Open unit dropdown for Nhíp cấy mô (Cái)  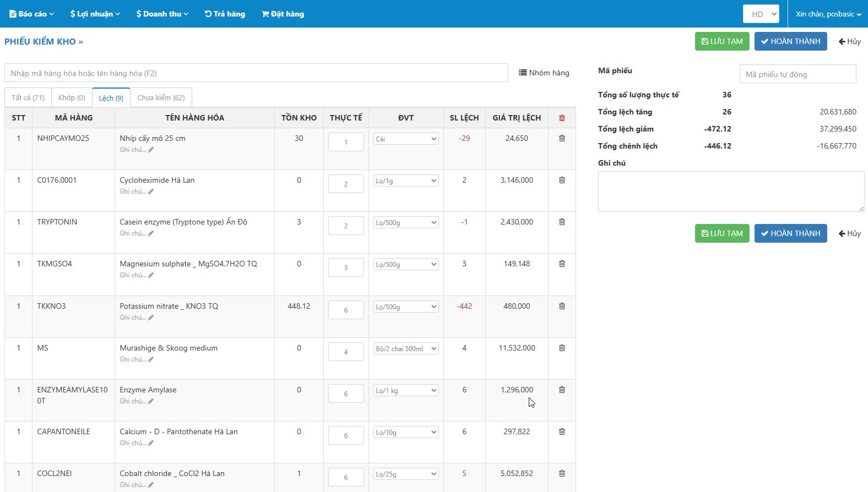[405, 139]
